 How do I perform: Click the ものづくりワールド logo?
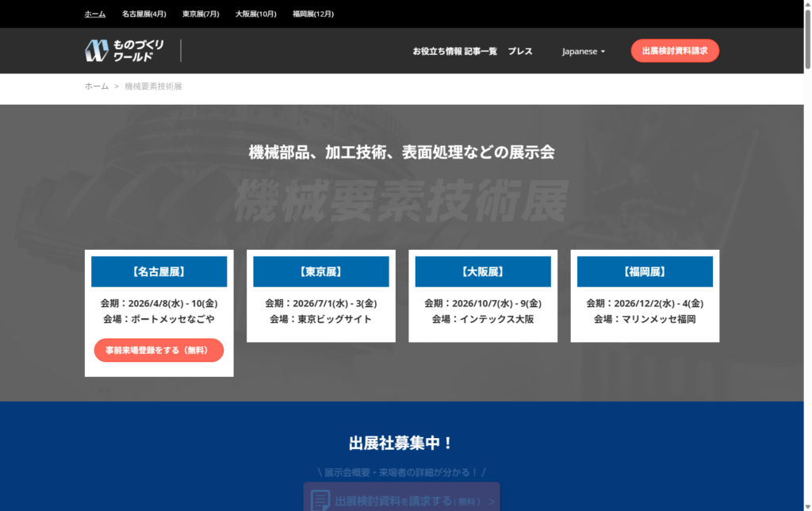(x=124, y=51)
